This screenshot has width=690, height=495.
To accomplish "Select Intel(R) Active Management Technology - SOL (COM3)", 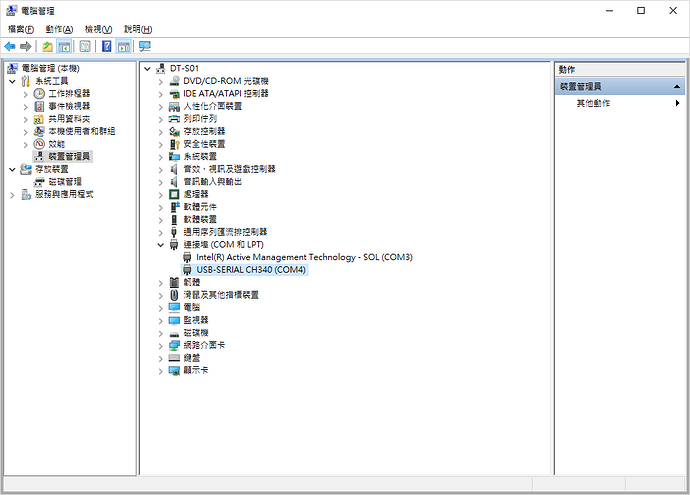I will (x=304, y=257).
